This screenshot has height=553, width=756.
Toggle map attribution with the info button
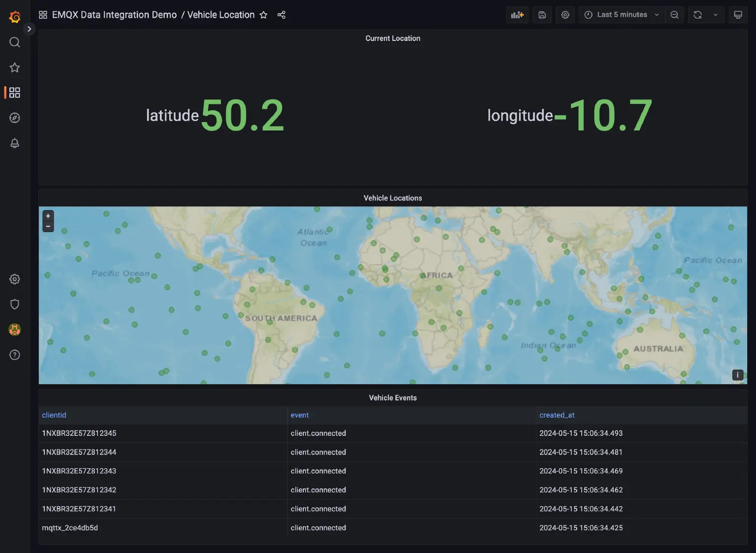[737, 375]
